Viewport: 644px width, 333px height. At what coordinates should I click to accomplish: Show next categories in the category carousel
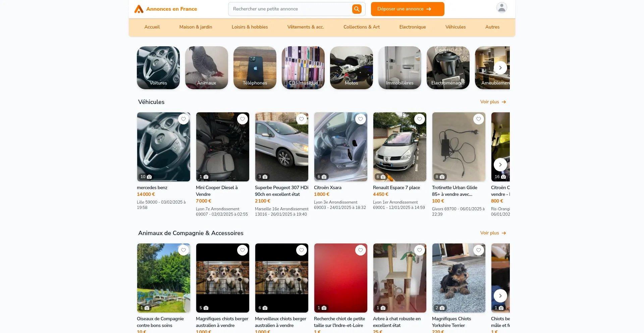[x=500, y=68]
